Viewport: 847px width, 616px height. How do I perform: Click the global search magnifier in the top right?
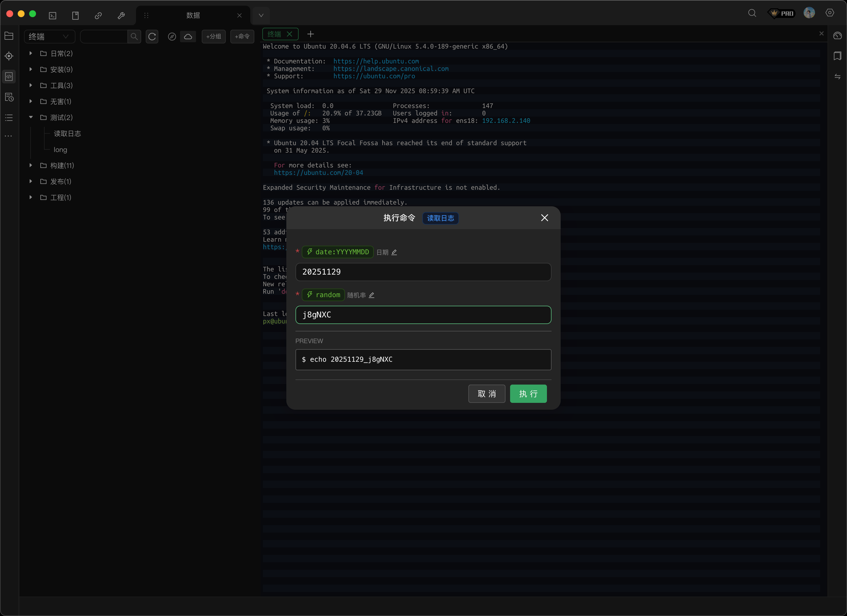click(752, 13)
